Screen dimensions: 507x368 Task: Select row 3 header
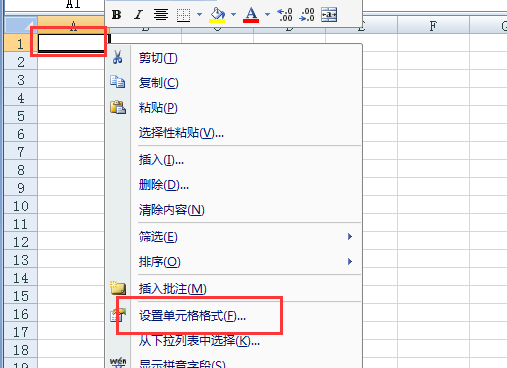tap(21, 80)
